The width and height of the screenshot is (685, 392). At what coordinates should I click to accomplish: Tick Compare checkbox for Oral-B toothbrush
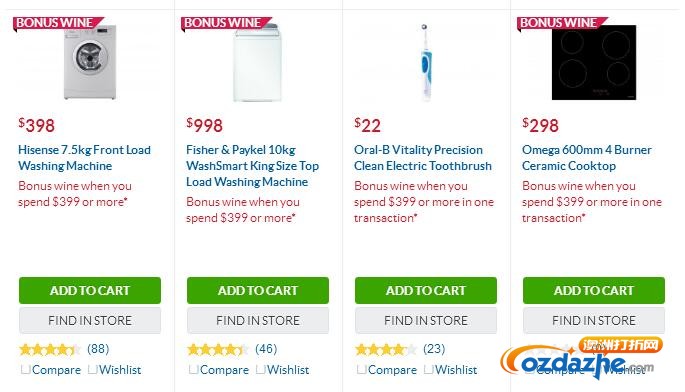362,369
